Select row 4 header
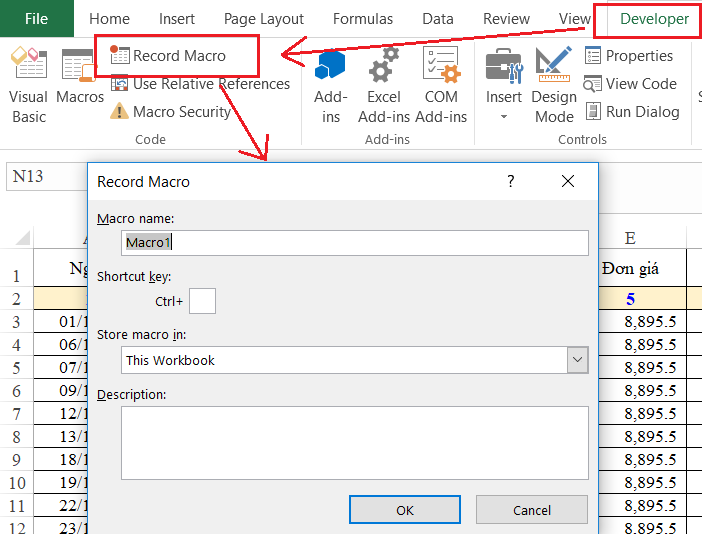 17,344
